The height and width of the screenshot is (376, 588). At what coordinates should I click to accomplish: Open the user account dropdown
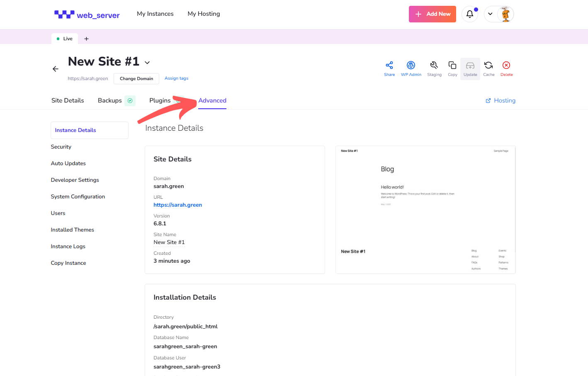pyautogui.click(x=491, y=14)
